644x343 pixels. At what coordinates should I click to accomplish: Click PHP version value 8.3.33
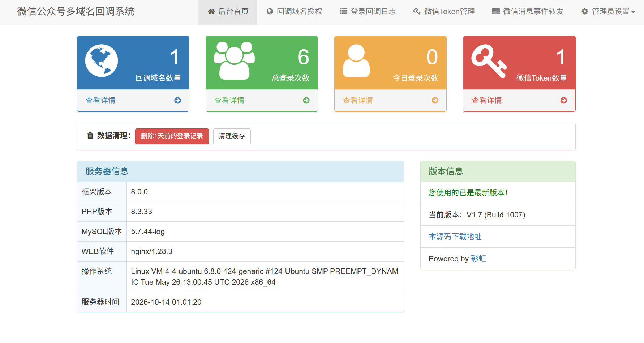click(x=141, y=212)
